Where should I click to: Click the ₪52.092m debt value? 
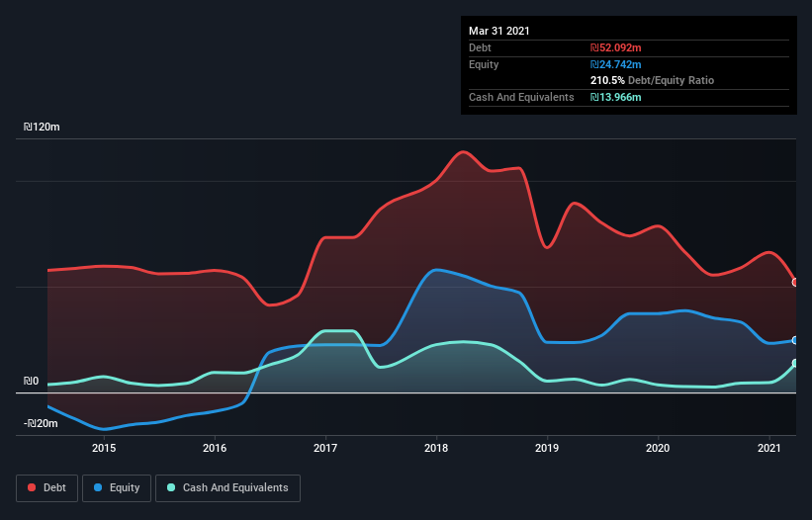tap(616, 48)
